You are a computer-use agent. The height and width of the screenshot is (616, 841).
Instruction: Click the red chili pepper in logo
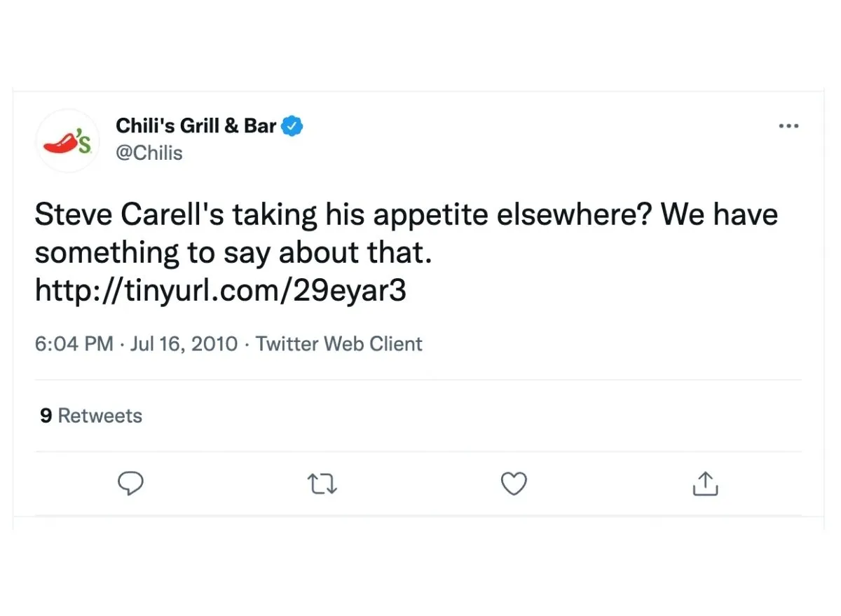60,142
